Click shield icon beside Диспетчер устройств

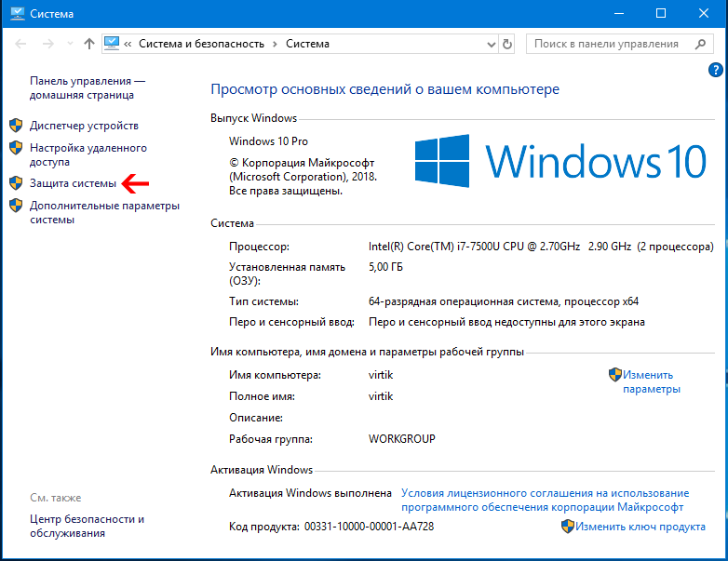click(16, 126)
